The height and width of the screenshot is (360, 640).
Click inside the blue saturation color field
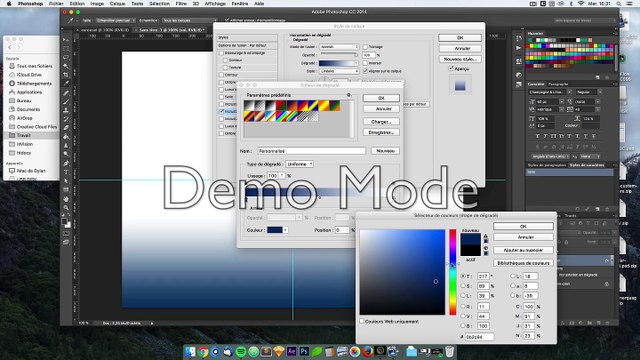point(402,272)
